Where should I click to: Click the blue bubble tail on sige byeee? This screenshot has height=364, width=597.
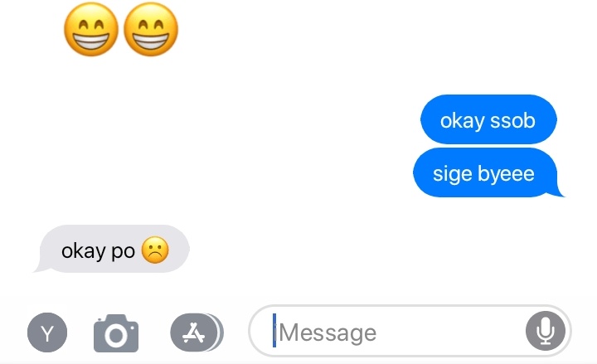(559, 192)
